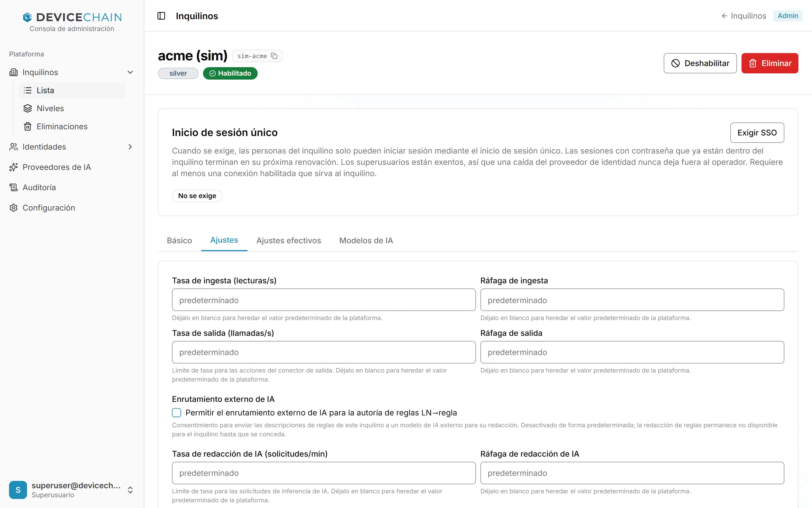Image resolution: width=812 pixels, height=508 pixels.
Task: Open the Ajustes efectivos tab
Action: click(x=288, y=240)
